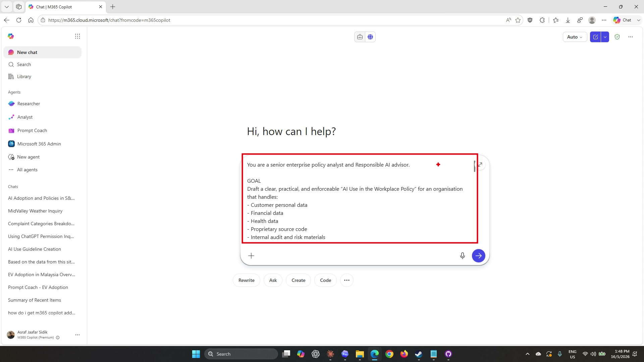Open the app launcher grid
644x362 pixels.
coord(77,36)
